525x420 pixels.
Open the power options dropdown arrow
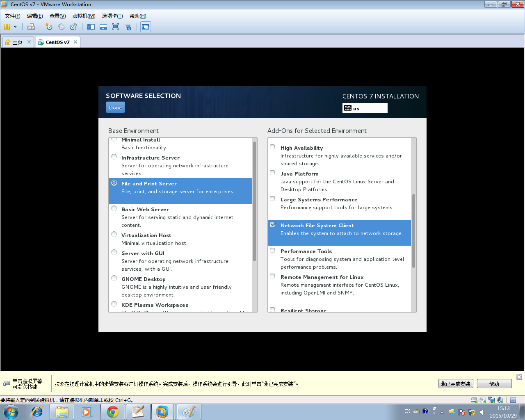16,27
